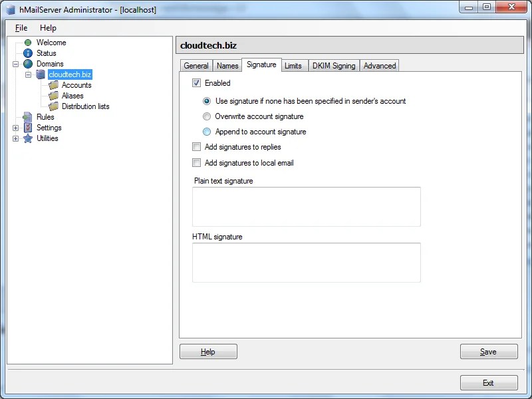Screen dimensions: 532x399
Task: Open Aliases under cloudtech.biz
Action: 72,96
